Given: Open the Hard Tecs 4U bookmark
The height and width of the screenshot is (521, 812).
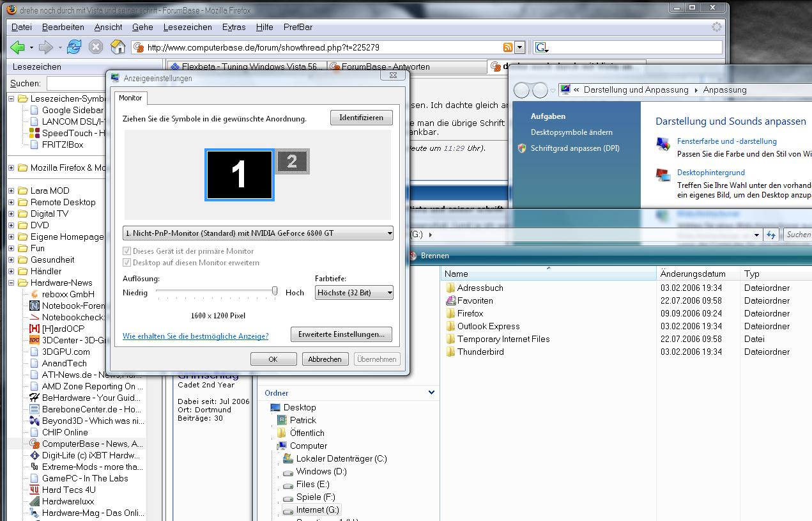Looking at the screenshot, I should 63,490.
